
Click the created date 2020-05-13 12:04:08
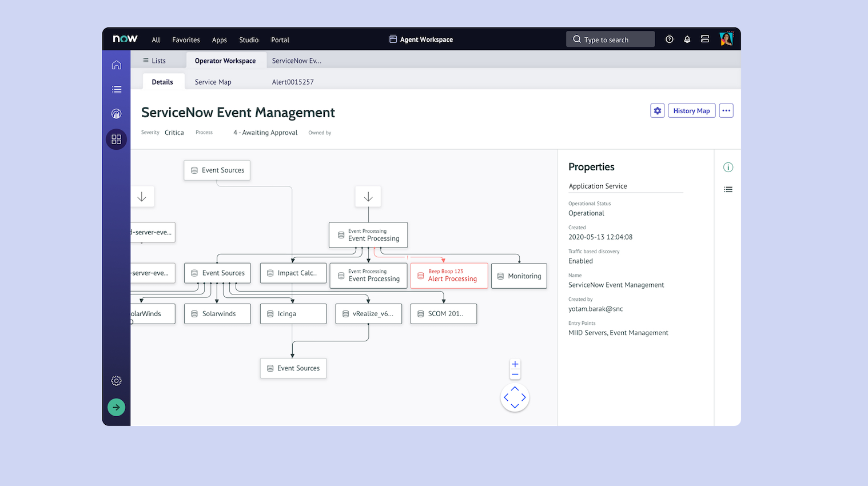click(x=600, y=237)
